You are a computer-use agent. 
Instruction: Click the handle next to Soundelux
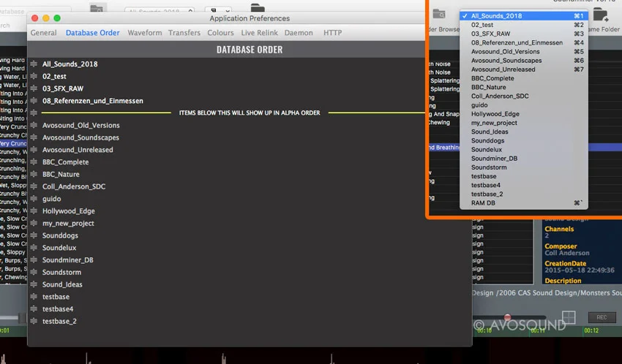[x=34, y=248]
